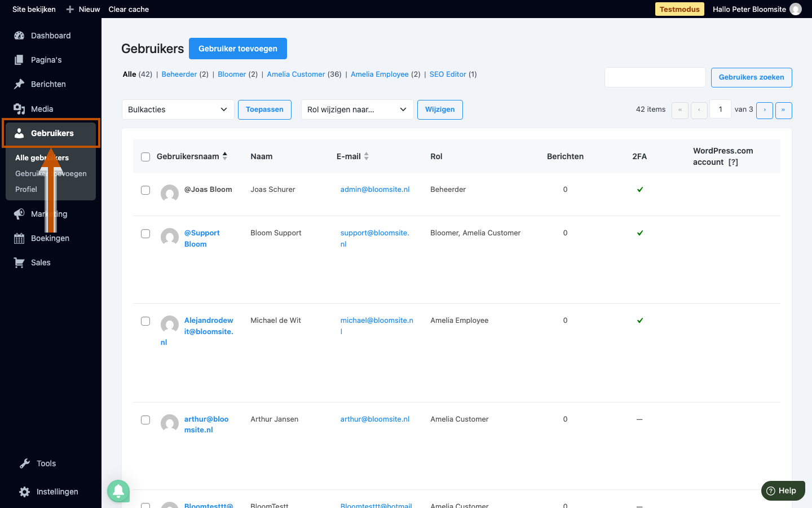
Task: Click the Gebruiker toevoegen button
Action: pos(238,49)
